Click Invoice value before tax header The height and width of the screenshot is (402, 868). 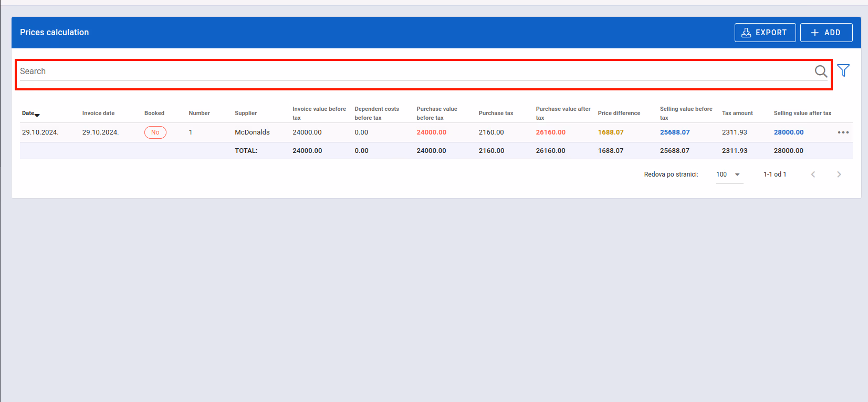319,114
